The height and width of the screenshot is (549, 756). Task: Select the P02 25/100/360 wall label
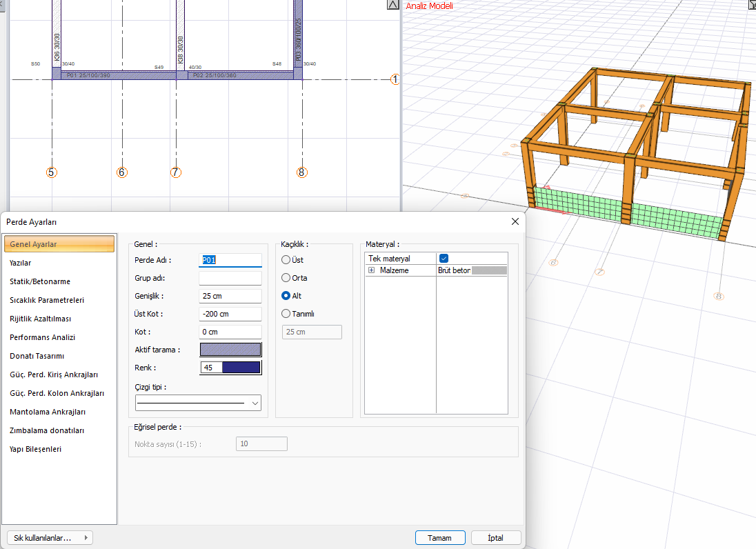[x=215, y=76]
